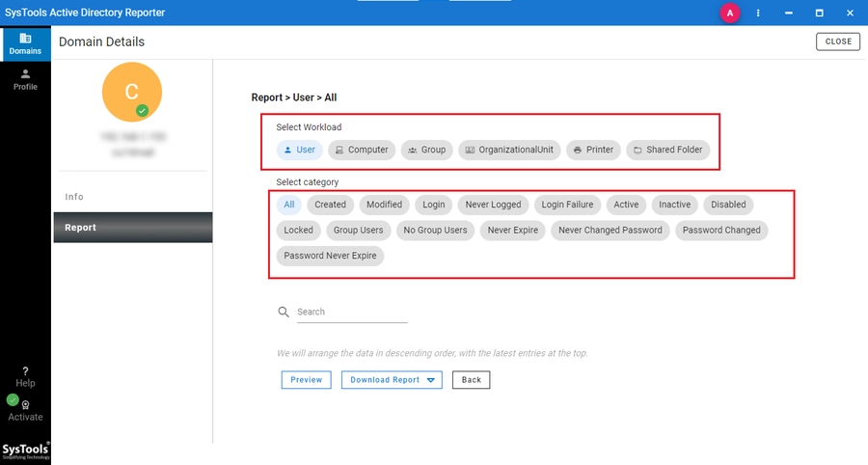868x465 pixels.
Task: Filter by Active users
Action: coord(626,205)
